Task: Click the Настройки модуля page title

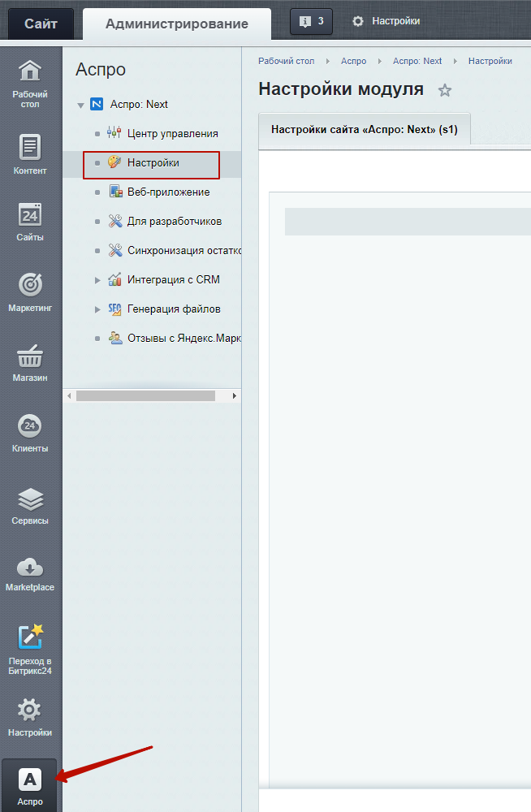Action: [341, 89]
